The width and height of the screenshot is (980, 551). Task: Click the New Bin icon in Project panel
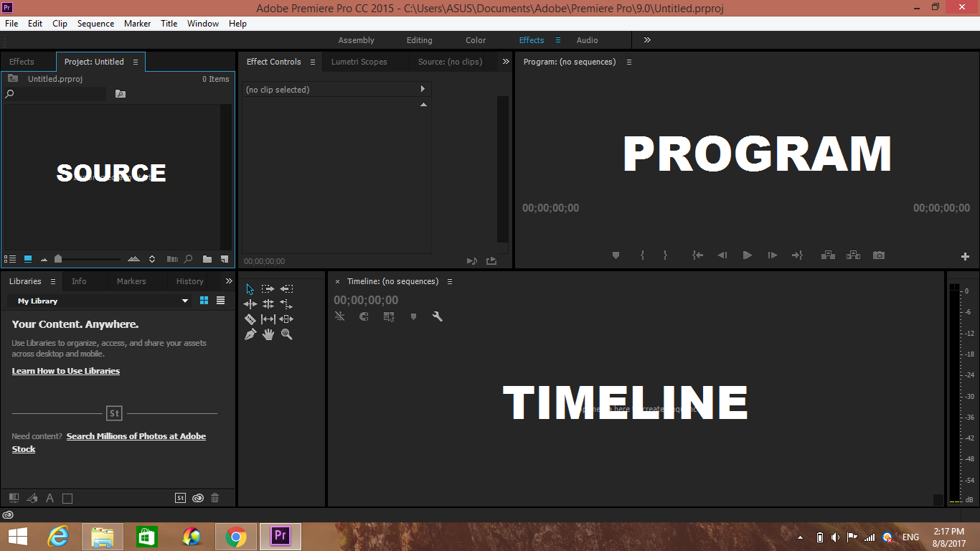pyautogui.click(x=207, y=258)
